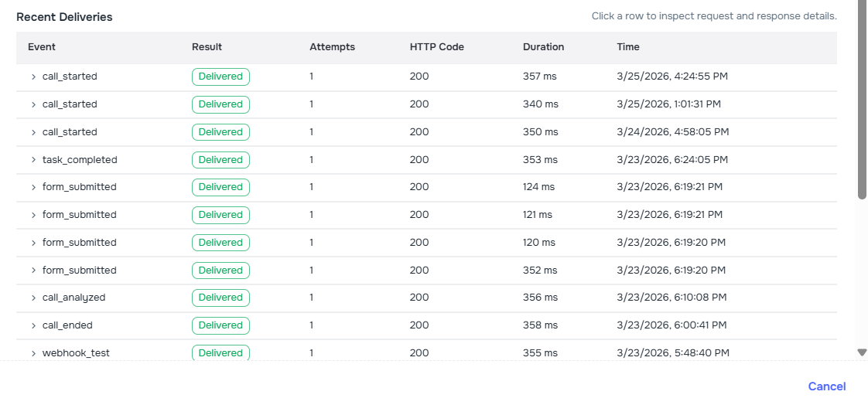Click chevron of form_submitted 120 ms row
Screen dimensions: 868x405
tap(33, 243)
